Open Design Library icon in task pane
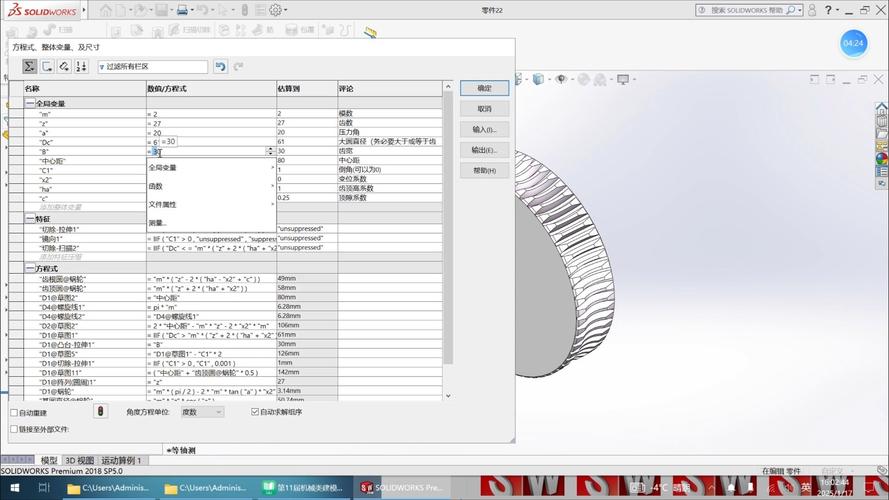The height and width of the screenshot is (500, 889). (881, 121)
